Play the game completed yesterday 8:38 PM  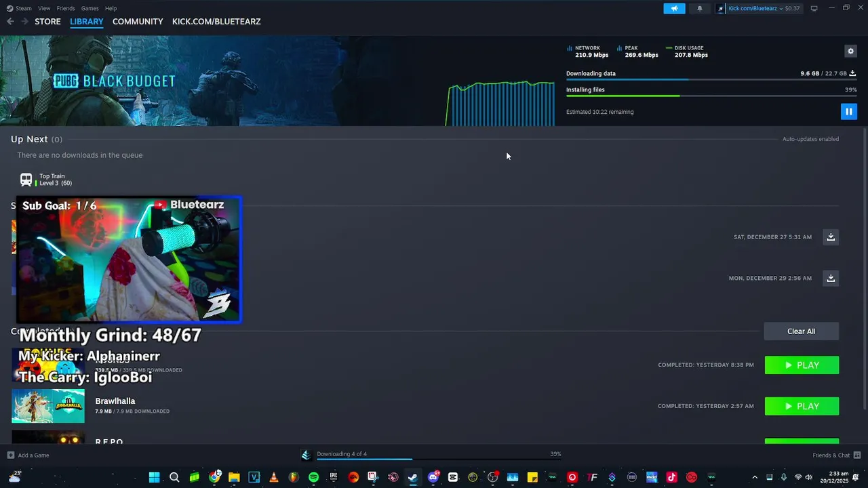click(x=802, y=365)
